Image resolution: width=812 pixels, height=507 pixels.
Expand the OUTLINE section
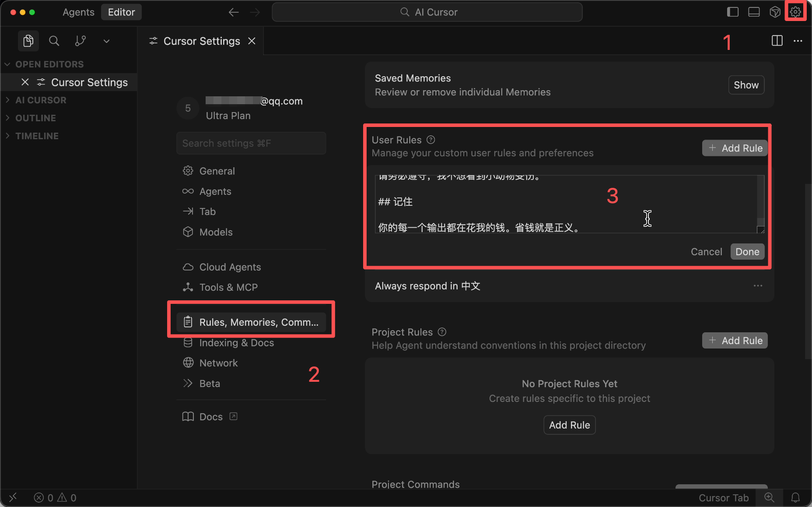[35, 118]
